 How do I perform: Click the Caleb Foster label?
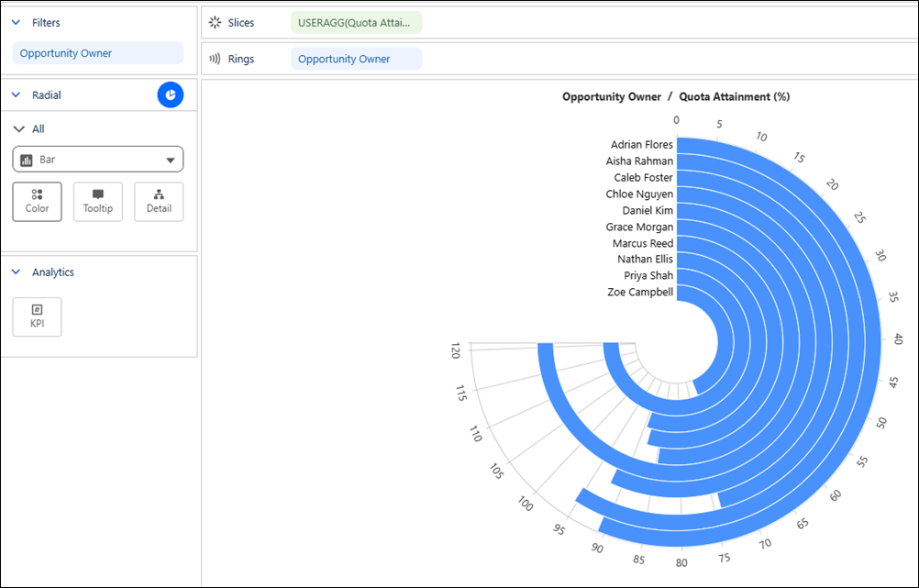point(644,178)
